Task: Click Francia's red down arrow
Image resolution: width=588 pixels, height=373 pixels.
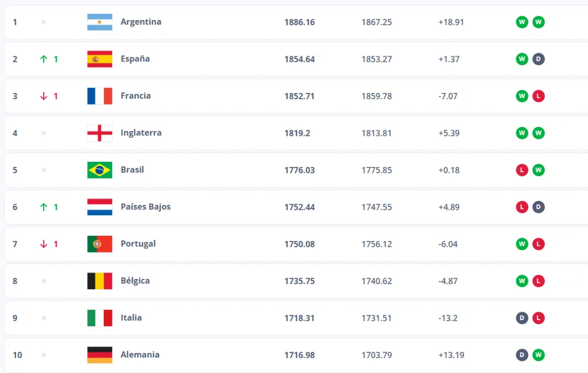Action: click(x=44, y=96)
